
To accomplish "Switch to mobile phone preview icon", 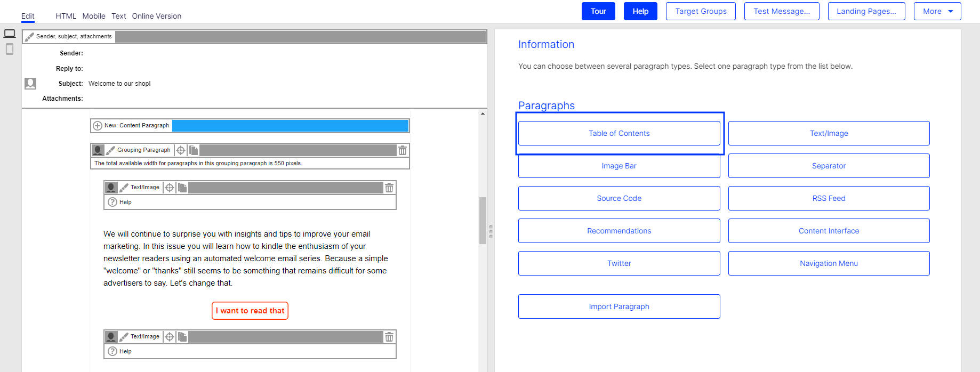I will (x=10, y=50).
